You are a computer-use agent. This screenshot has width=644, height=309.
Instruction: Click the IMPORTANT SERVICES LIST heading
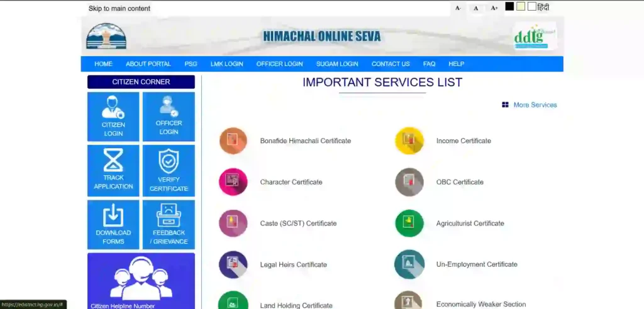pyautogui.click(x=382, y=82)
